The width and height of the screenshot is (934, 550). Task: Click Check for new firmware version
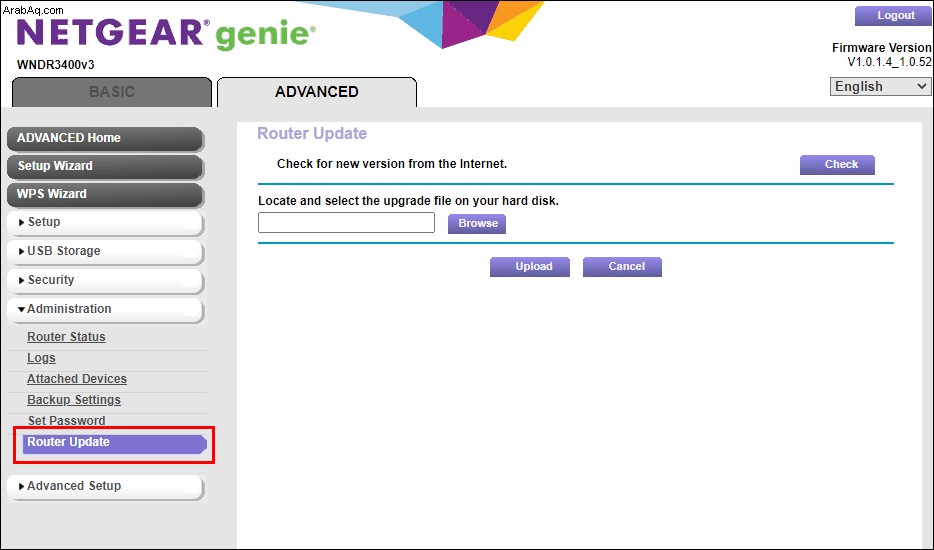click(x=837, y=165)
